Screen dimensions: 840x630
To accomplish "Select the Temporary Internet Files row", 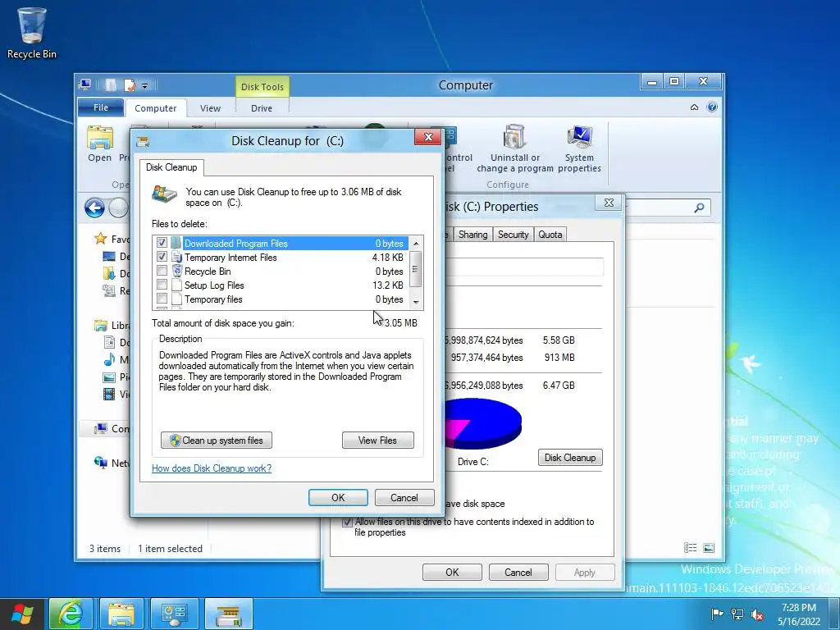I will pos(281,257).
